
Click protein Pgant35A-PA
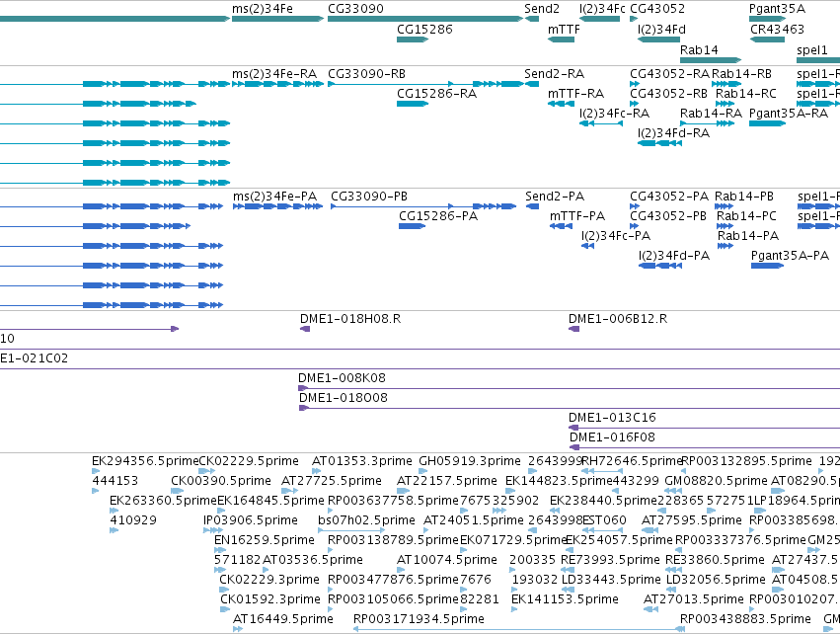pos(790,256)
